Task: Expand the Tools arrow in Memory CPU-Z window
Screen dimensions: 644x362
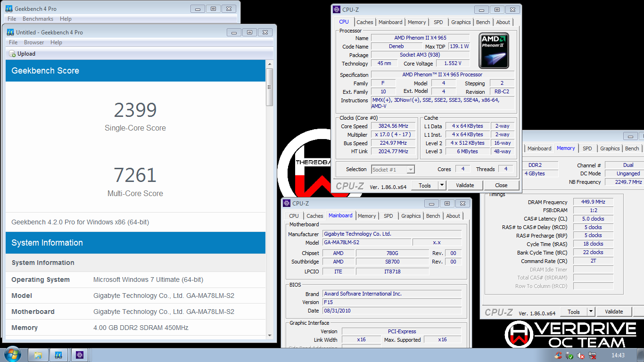Action: tap(591, 312)
